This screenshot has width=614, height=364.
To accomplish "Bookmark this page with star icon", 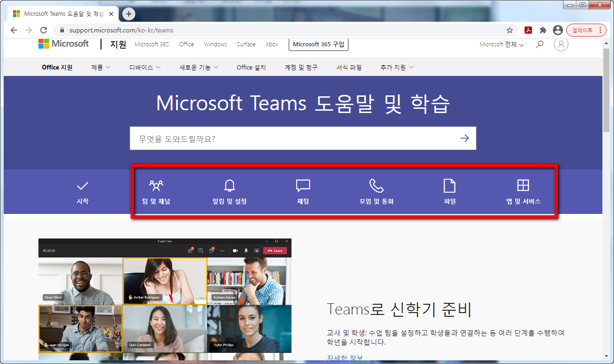I will (510, 30).
